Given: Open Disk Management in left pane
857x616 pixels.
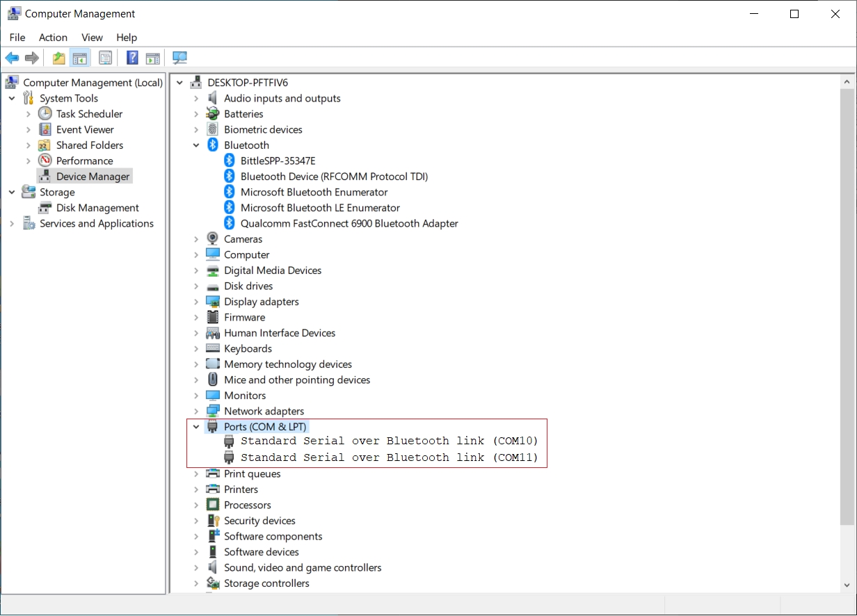Looking at the screenshot, I should [97, 208].
